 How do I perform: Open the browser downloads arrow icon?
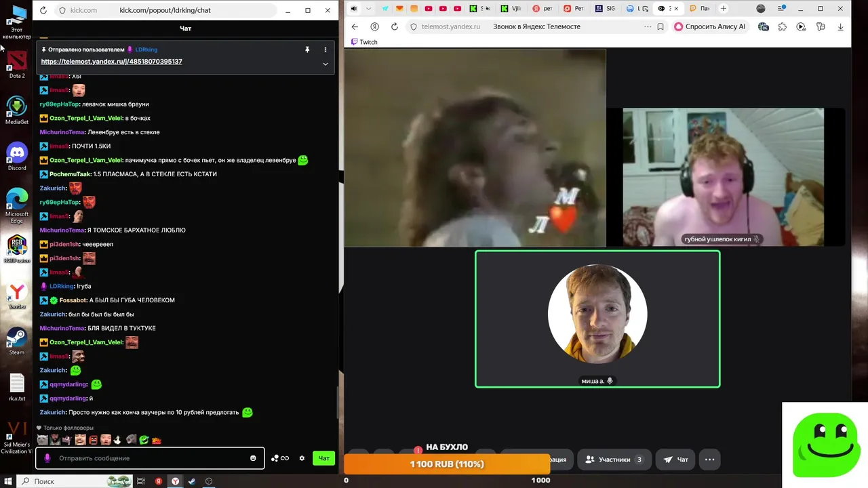pyautogui.click(x=841, y=26)
